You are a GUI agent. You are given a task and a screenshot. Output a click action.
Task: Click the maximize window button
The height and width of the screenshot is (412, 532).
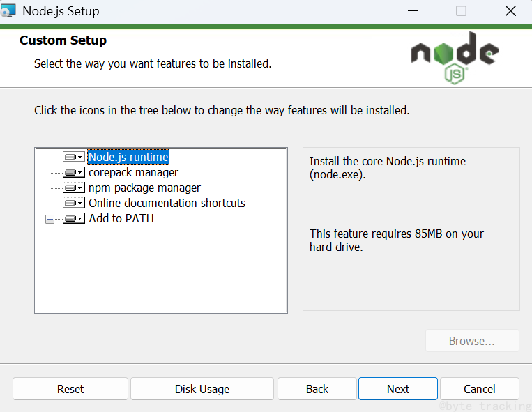pyautogui.click(x=461, y=11)
